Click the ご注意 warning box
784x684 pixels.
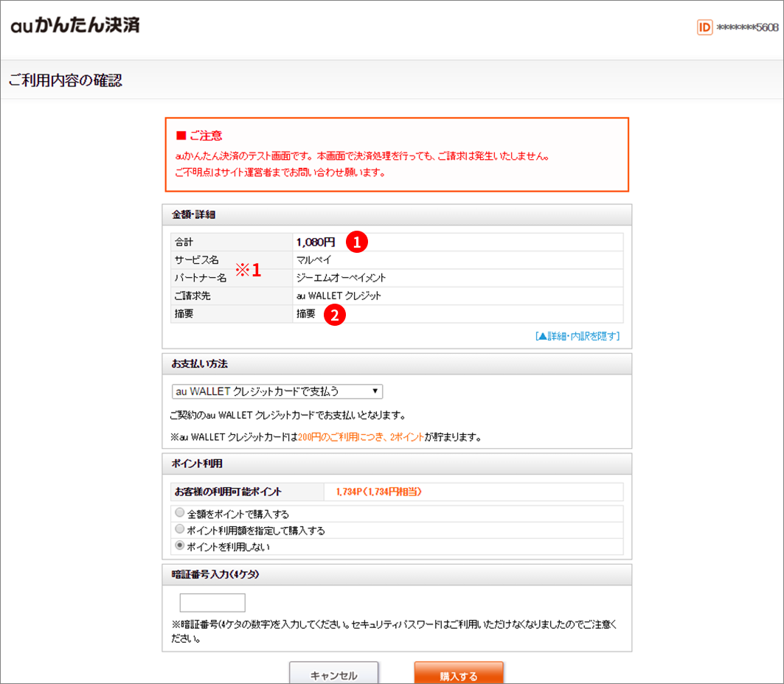click(397, 154)
